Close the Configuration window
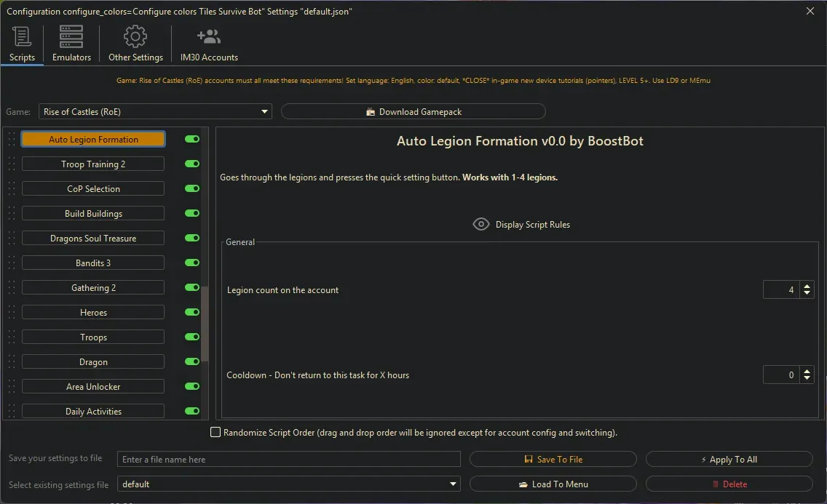The image size is (827, 504). pyautogui.click(x=810, y=10)
